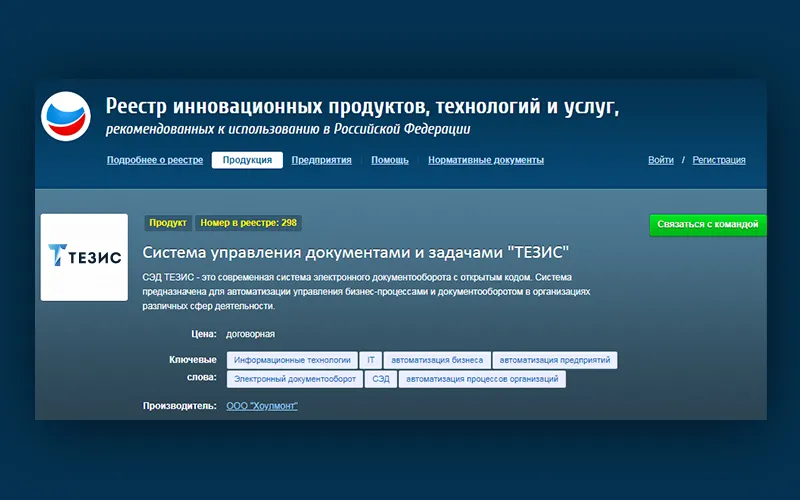
Task: Click the Цена label
Action: click(x=204, y=334)
